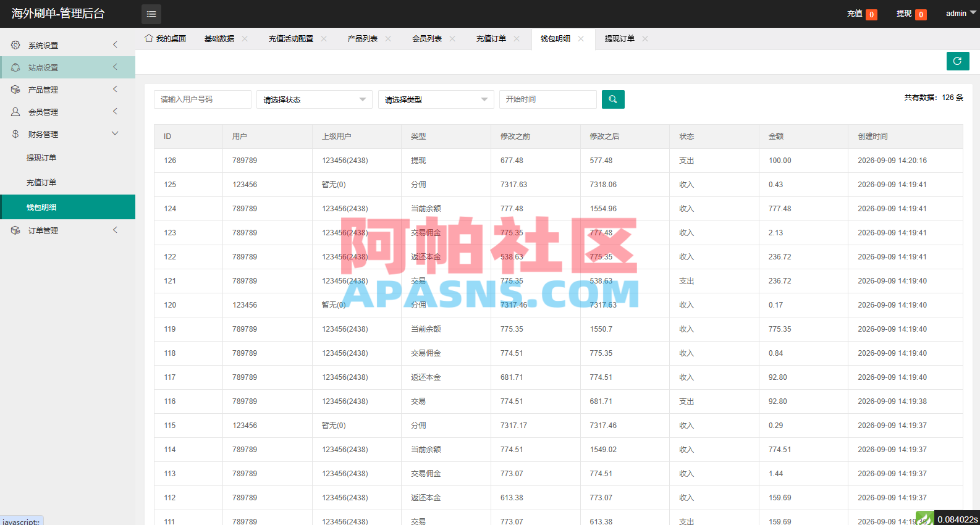Click the 会员管理 user icon

point(15,112)
